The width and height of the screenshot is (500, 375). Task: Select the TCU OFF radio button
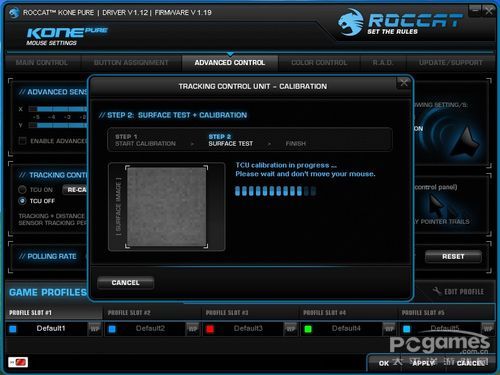[22, 201]
